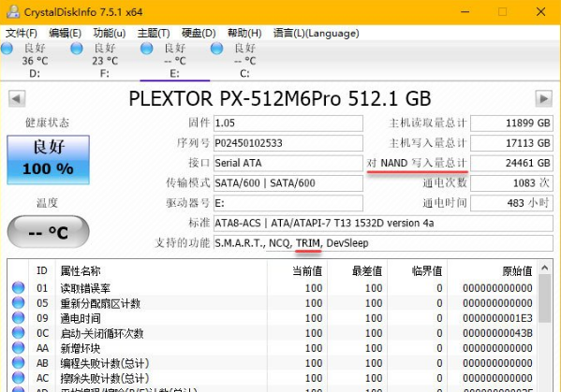Click status orb of attribute 05 row
The width and height of the screenshot is (561, 392).
click(18, 303)
